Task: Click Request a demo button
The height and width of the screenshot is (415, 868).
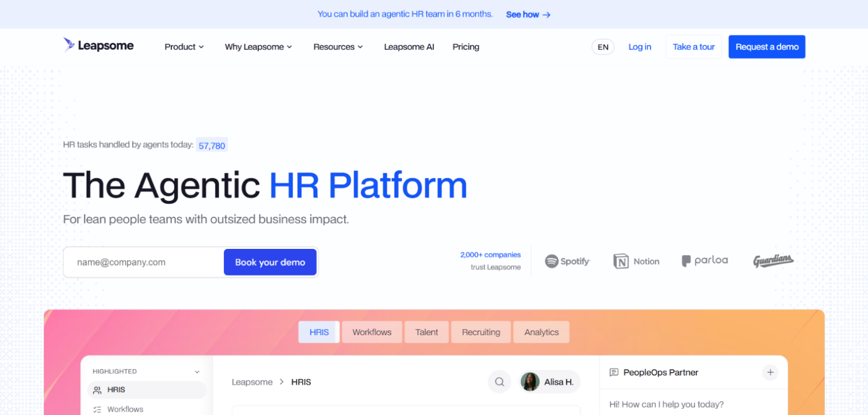Action: [767, 47]
